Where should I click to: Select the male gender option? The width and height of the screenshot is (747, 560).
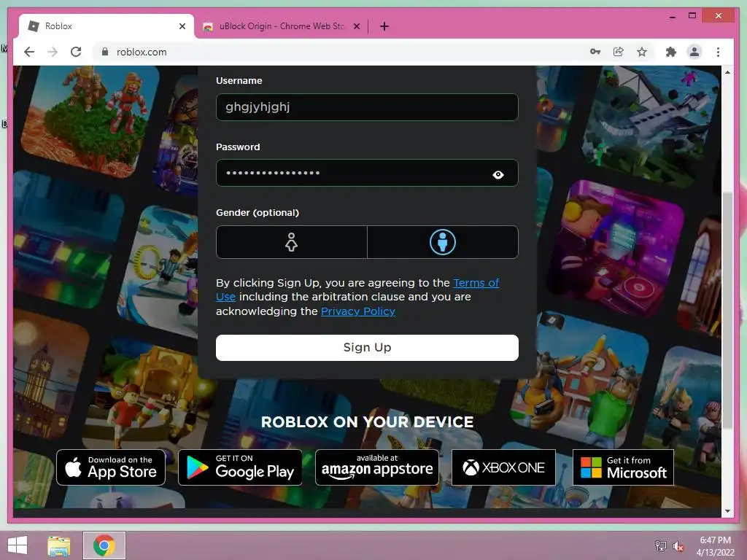point(443,242)
